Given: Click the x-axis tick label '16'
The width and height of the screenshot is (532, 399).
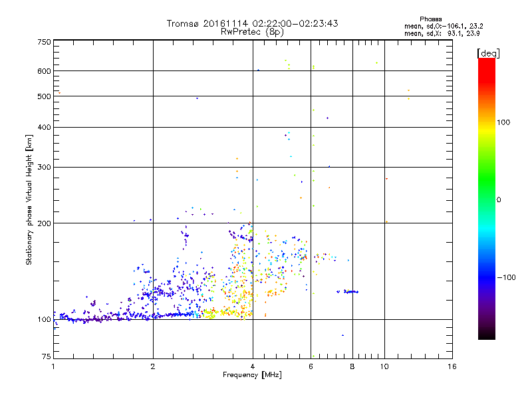Looking at the screenshot, I should pos(452,366).
